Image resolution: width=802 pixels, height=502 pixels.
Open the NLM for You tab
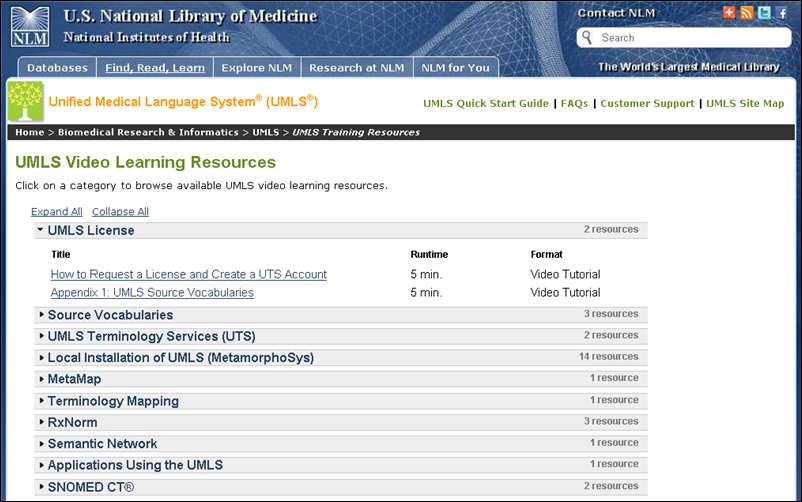[455, 68]
